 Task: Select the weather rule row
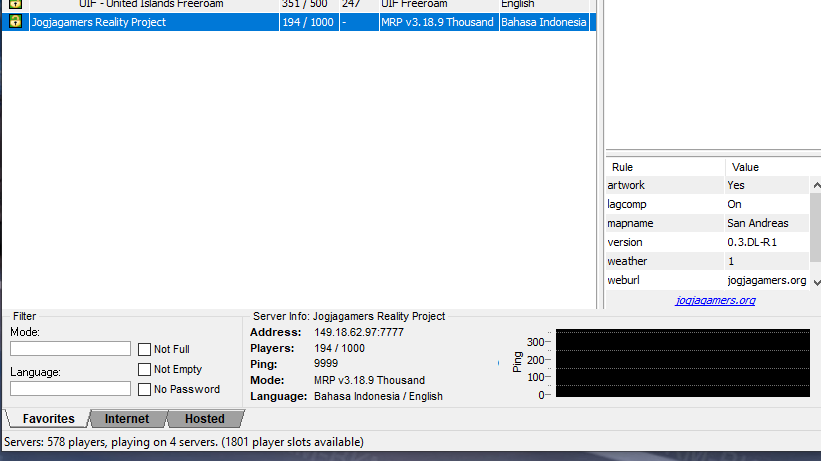tap(708, 261)
